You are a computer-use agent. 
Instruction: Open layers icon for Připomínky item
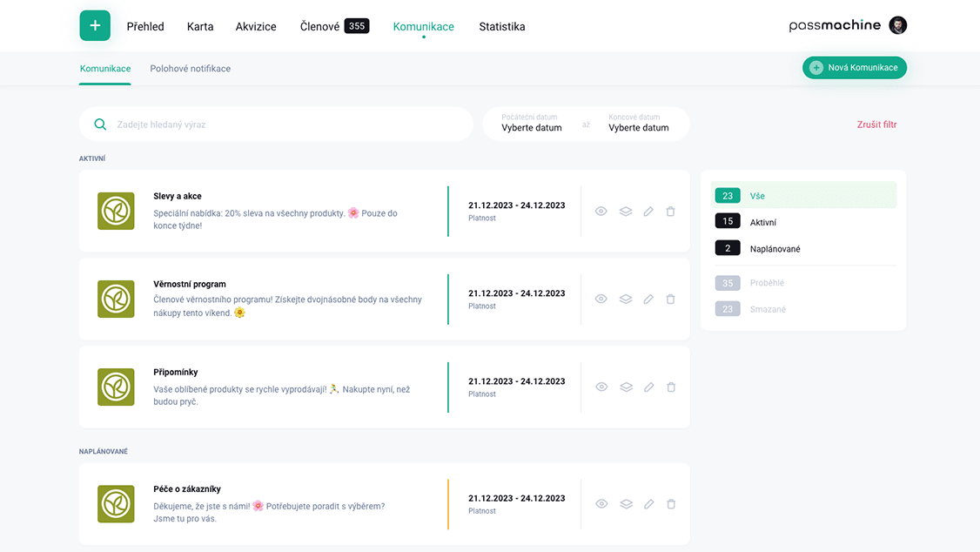tap(625, 387)
